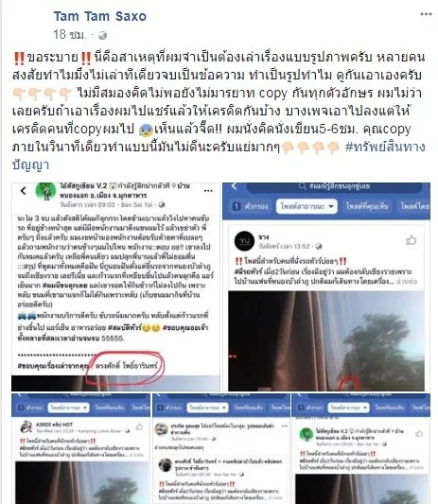The height and width of the screenshot is (504, 438).
Task: Open the top-left screenshot with red circle
Action: point(115,287)
